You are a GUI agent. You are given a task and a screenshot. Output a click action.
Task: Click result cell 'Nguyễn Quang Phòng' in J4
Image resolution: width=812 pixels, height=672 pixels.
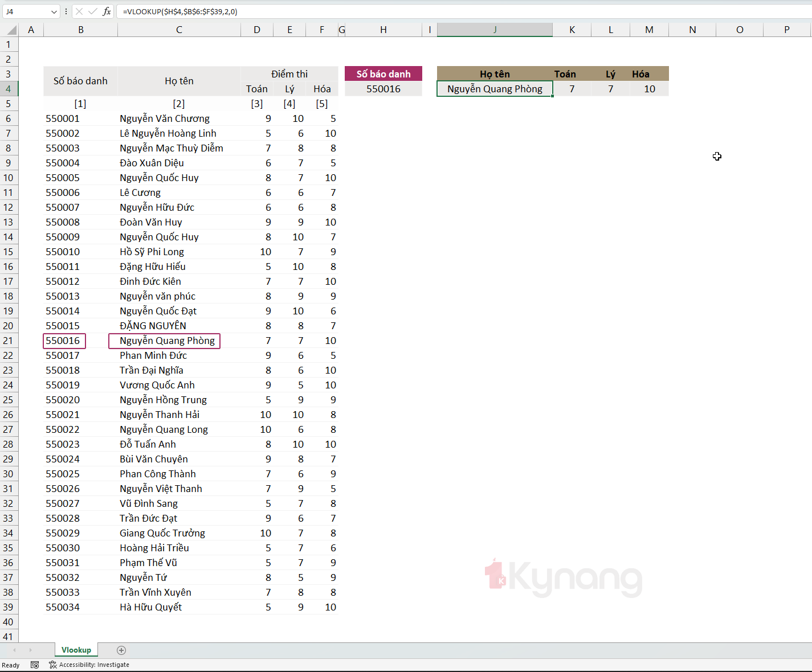point(495,89)
